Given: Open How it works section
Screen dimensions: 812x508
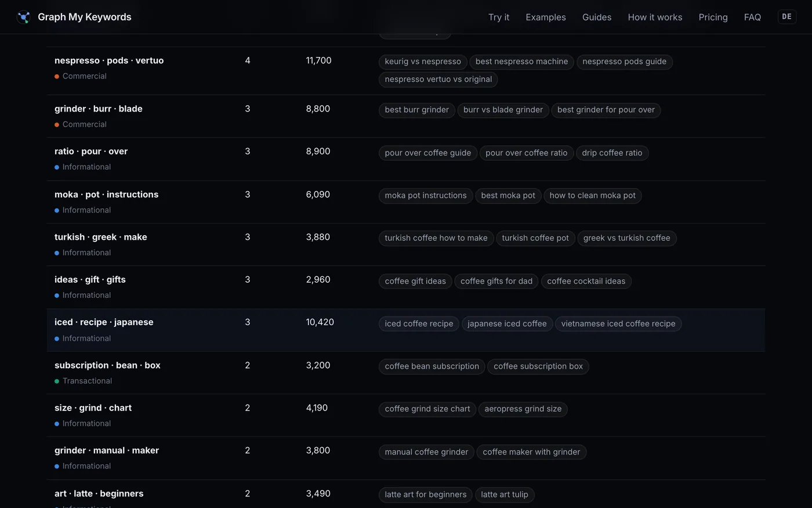Looking at the screenshot, I should 655,17.
